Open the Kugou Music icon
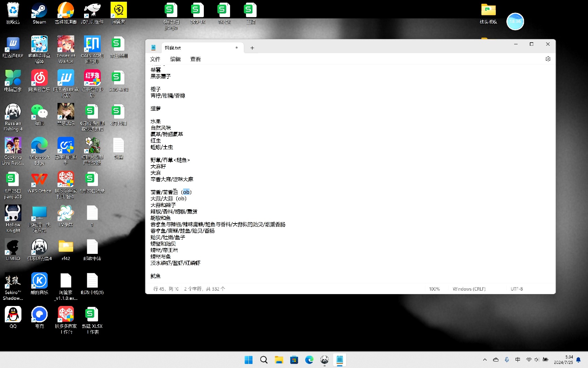 [39, 284]
